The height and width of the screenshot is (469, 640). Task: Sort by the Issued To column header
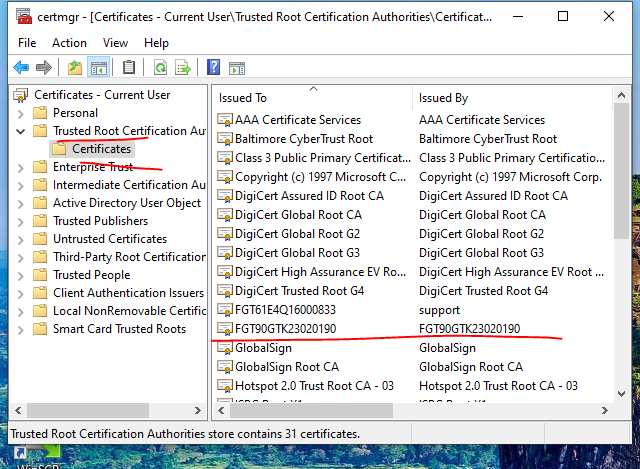click(x=313, y=98)
